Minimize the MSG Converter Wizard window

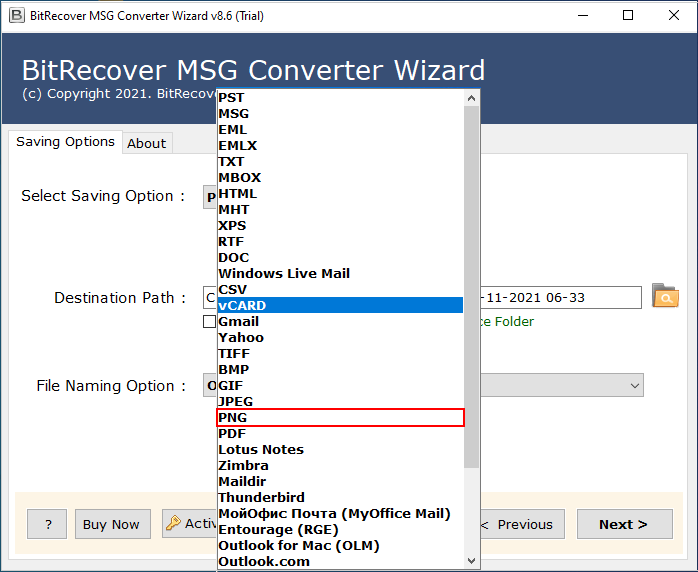tap(583, 16)
